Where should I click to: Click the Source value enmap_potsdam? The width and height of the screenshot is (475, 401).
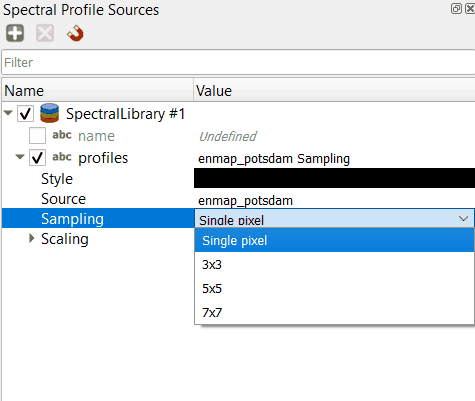point(245,201)
